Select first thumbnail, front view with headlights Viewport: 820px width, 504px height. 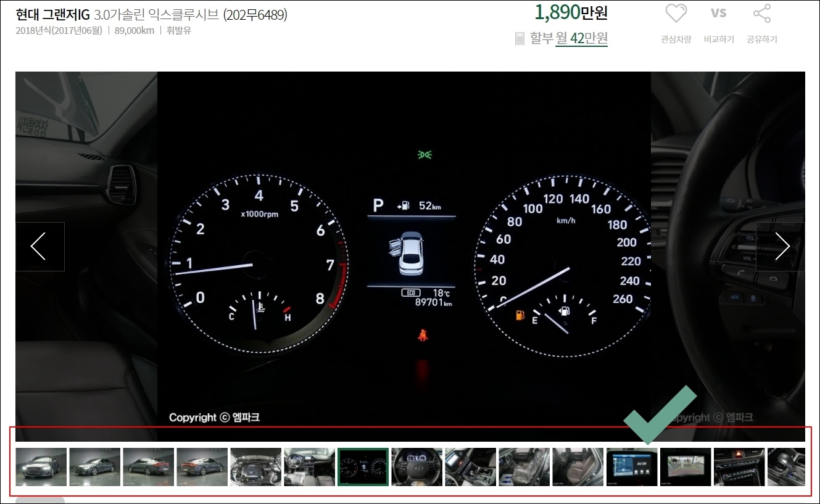pyautogui.click(x=41, y=467)
